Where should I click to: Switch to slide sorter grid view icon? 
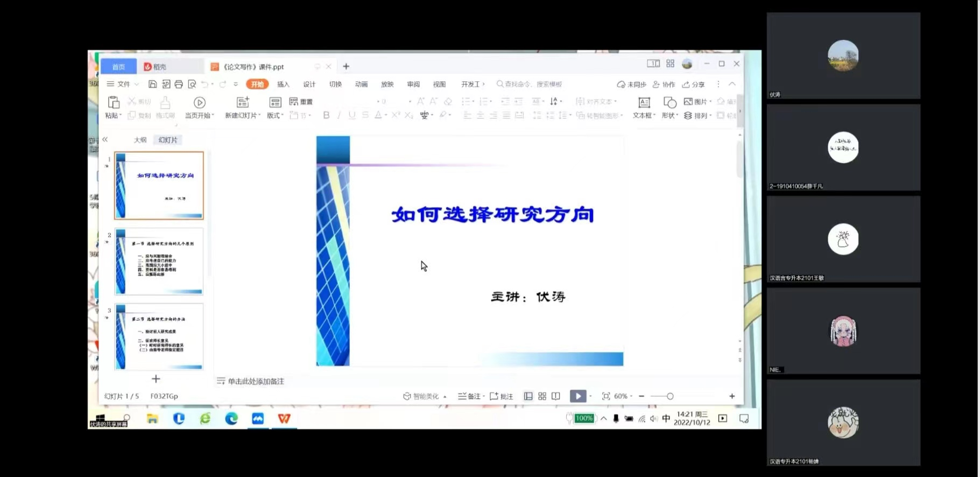pos(542,396)
